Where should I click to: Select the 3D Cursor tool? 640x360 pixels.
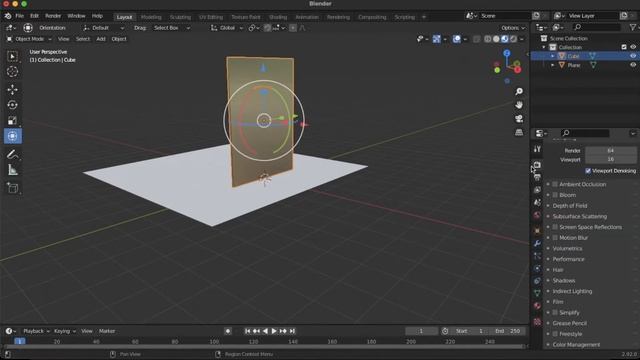click(x=12, y=71)
